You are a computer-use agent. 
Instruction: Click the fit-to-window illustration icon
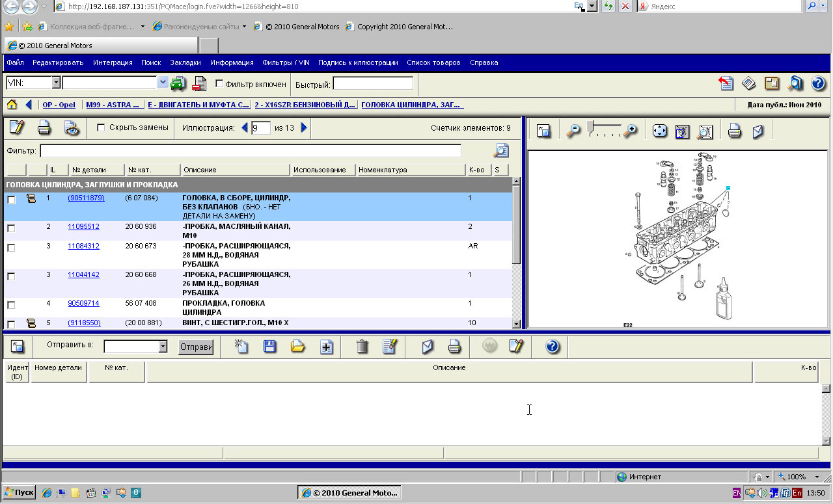click(659, 131)
